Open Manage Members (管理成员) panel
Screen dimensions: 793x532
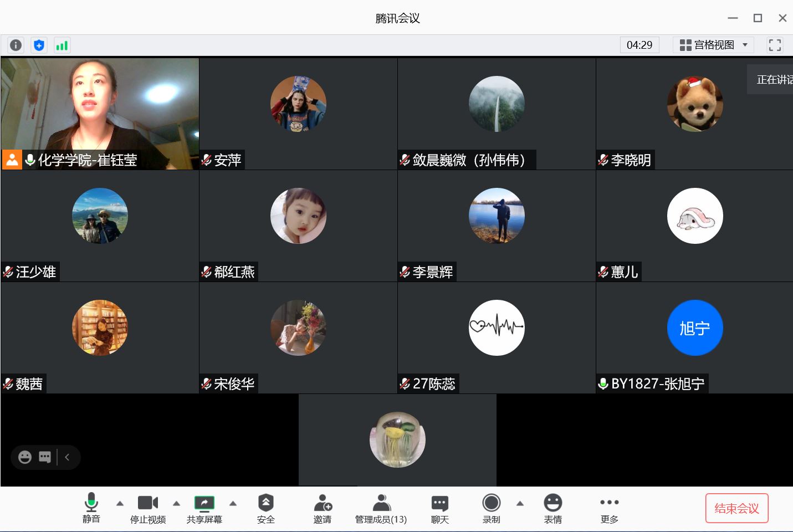(381, 508)
